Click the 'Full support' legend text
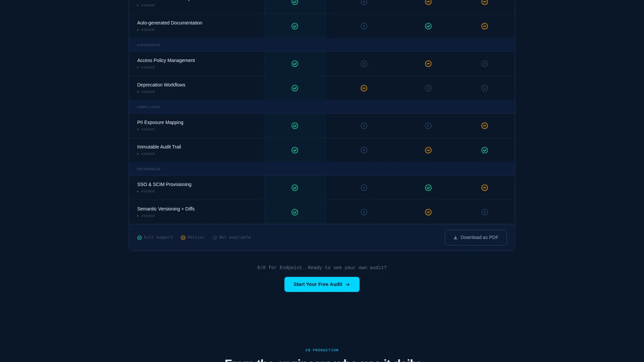This screenshot has width=644, height=362. point(158,237)
